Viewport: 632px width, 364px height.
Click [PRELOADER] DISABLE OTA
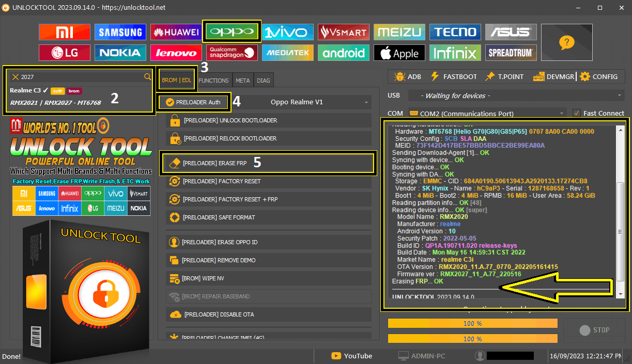pos(269,314)
